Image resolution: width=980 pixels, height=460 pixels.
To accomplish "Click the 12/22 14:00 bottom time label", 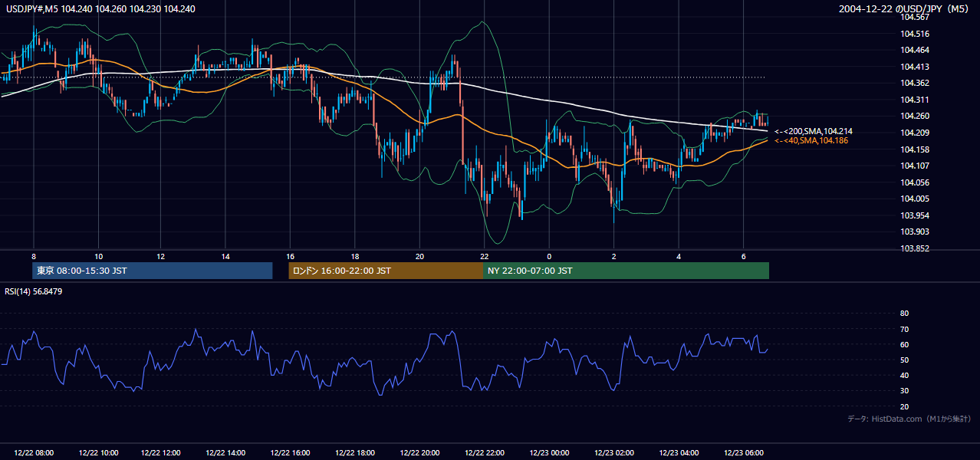I will pyautogui.click(x=227, y=452).
